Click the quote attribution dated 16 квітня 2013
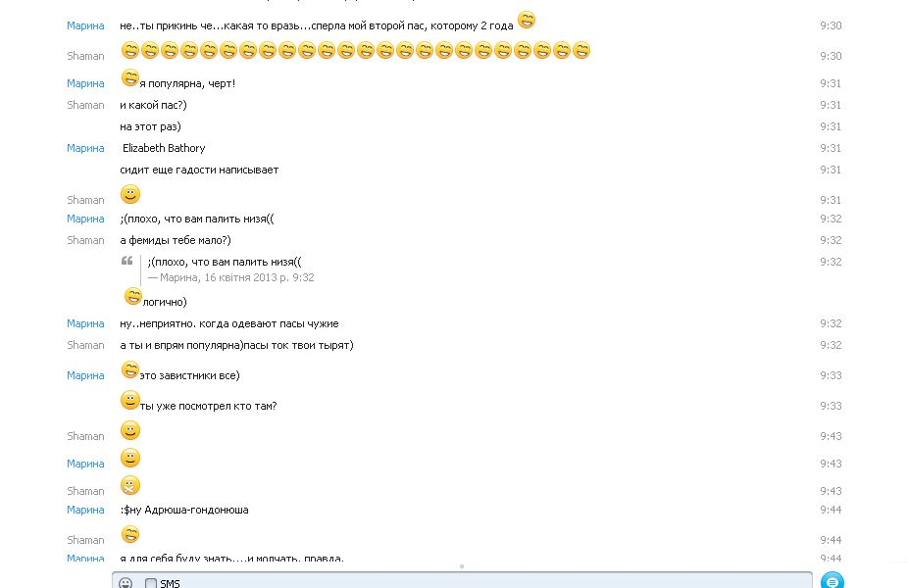Image resolution: width=908 pixels, height=588 pixels. [x=230, y=277]
